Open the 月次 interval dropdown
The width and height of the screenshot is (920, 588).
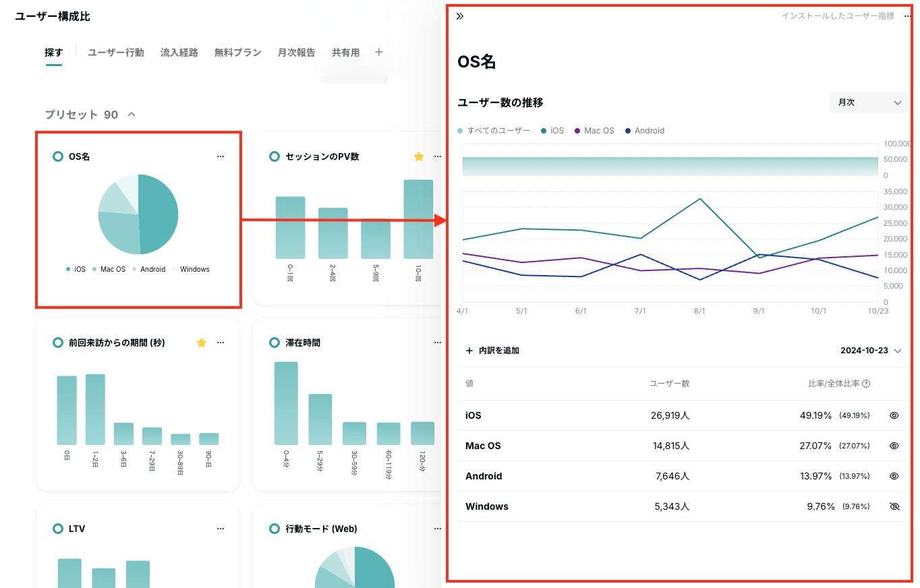point(869,102)
